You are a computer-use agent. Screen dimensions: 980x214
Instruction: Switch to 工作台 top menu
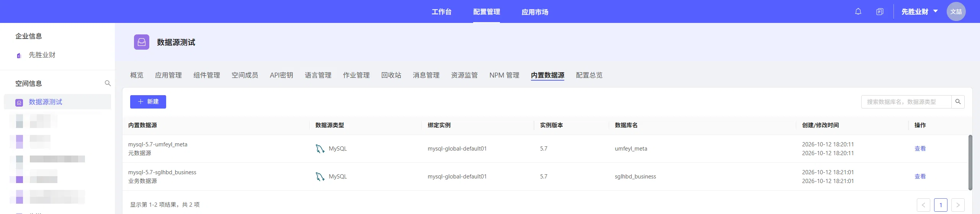[x=441, y=12]
